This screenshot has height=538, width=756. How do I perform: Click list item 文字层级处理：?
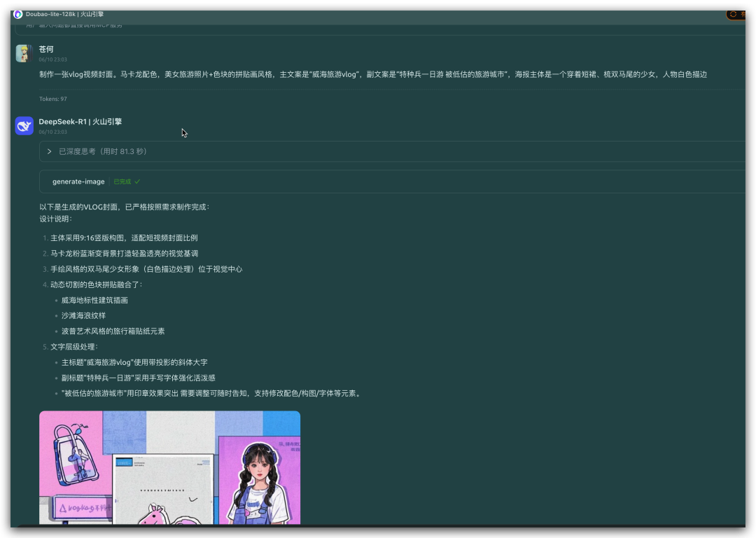tap(74, 347)
